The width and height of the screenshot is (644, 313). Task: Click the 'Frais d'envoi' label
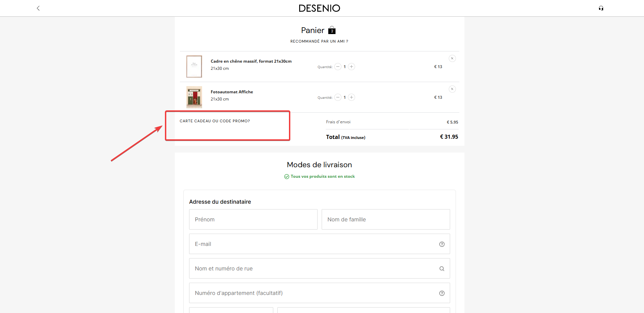click(x=338, y=122)
